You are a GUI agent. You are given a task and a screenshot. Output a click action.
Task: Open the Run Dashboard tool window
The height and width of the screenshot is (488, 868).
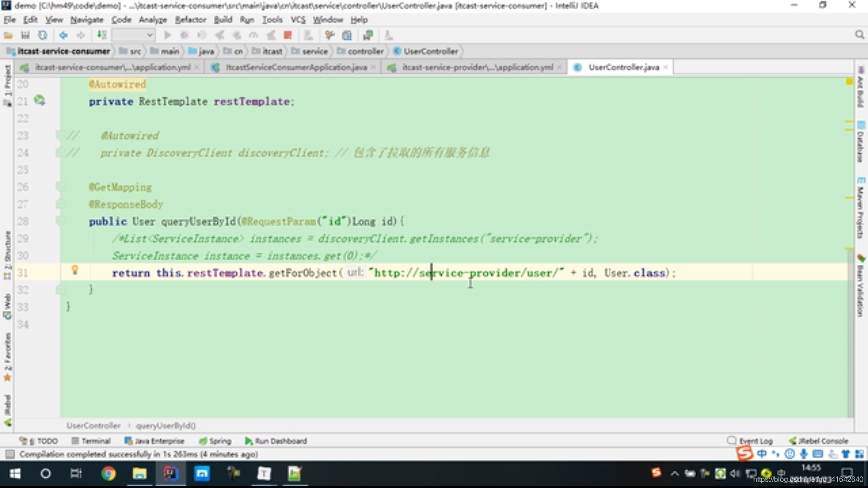click(x=276, y=441)
